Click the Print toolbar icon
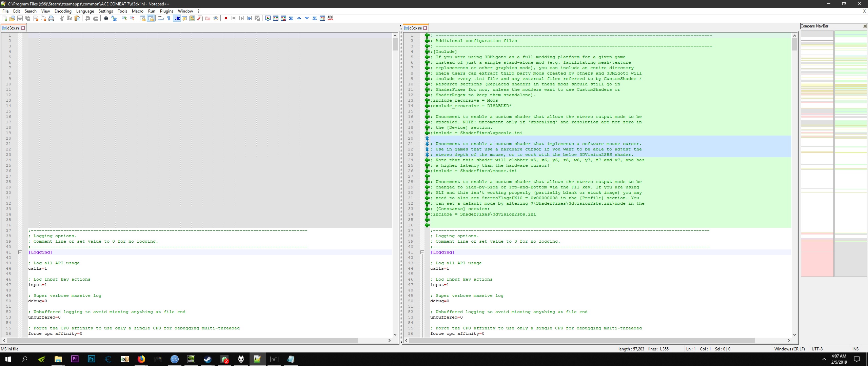The height and width of the screenshot is (366, 868). [51, 18]
